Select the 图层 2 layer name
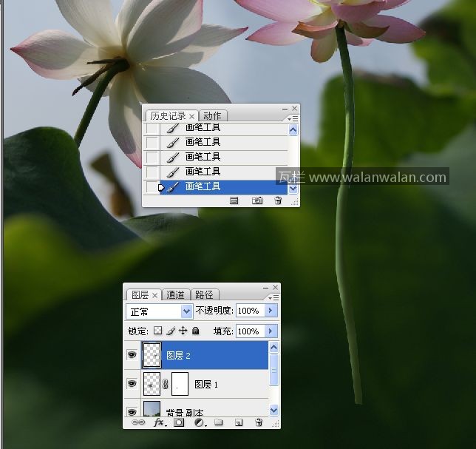This screenshot has width=476, height=449. 178,356
